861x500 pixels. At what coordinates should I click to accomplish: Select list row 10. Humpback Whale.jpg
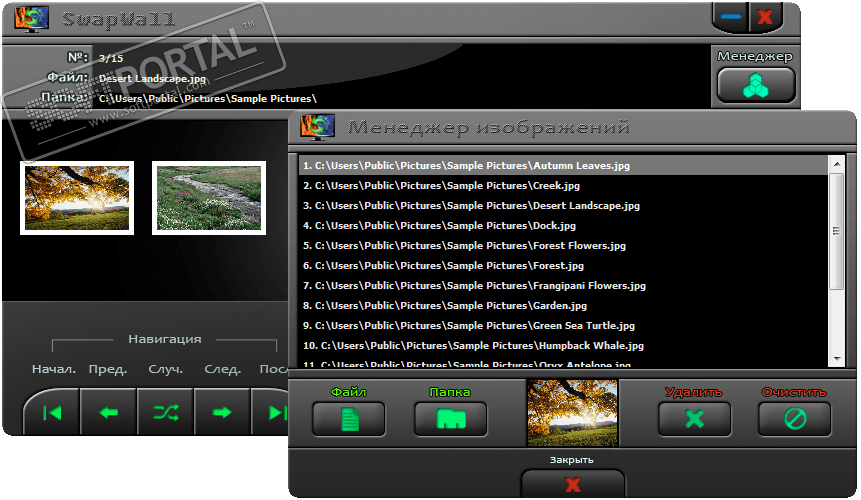563,346
